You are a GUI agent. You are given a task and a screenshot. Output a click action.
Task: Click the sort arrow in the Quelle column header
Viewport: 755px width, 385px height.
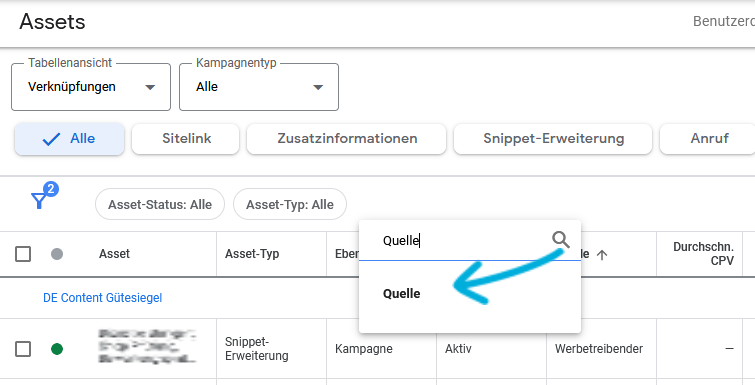point(602,255)
